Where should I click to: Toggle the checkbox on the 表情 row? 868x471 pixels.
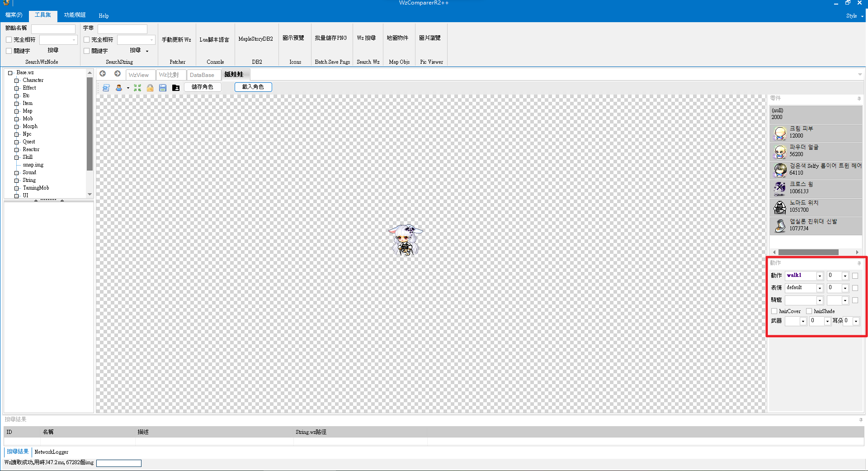(x=855, y=288)
